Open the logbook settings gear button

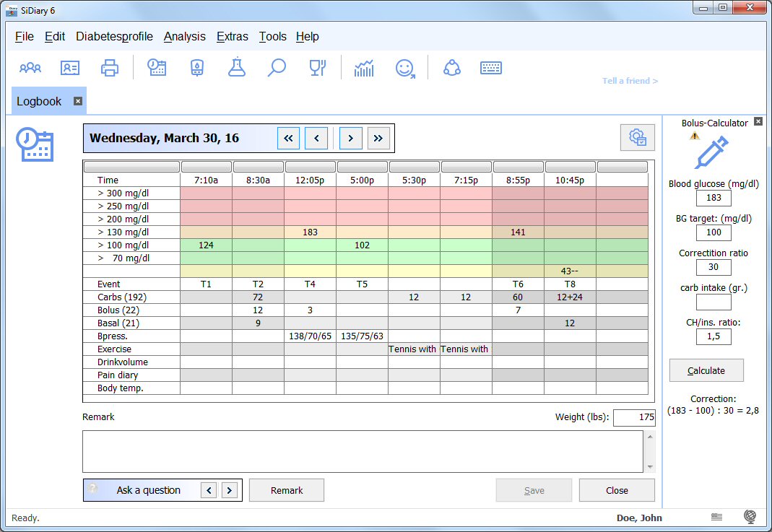[637, 137]
